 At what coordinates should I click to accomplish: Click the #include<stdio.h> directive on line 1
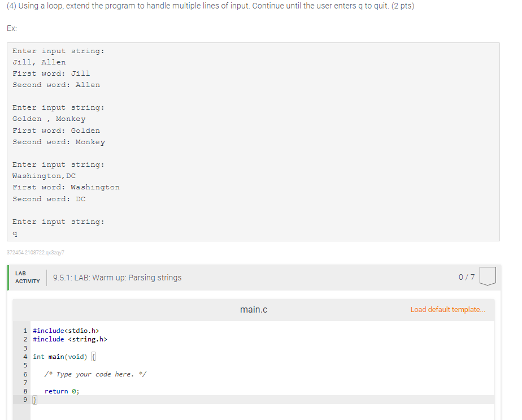(x=66, y=330)
